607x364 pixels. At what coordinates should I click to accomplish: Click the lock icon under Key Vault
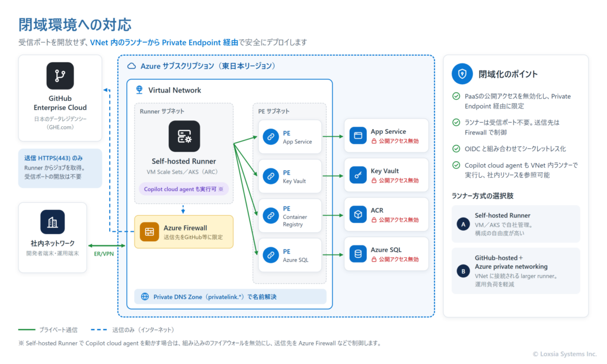tap(374, 181)
